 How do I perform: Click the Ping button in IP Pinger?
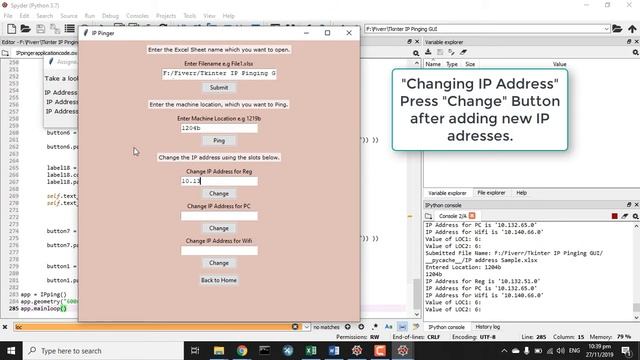tap(219, 140)
